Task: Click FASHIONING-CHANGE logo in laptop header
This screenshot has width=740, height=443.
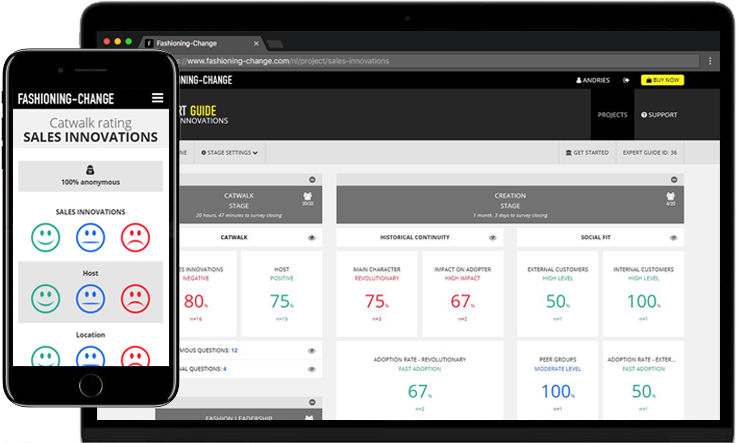Action: (x=206, y=80)
